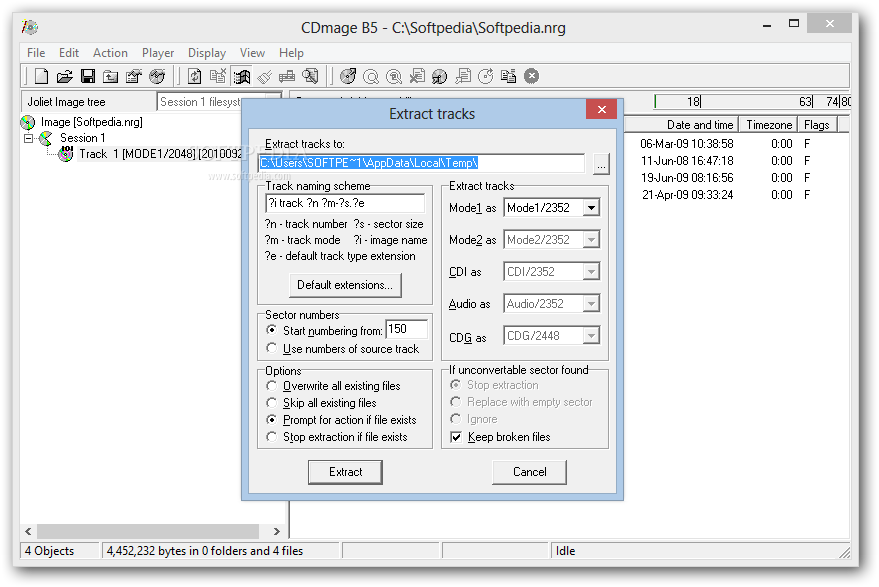879x587 pixels.
Task: Click the document with cross mark icon
Action: point(417,76)
